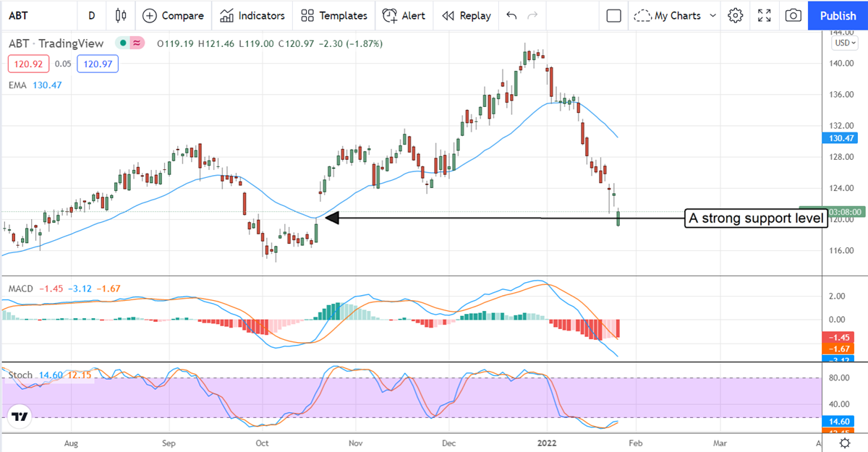Take a chart snapshot with camera icon
This screenshot has height=452, width=868.
(x=793, y=15)
